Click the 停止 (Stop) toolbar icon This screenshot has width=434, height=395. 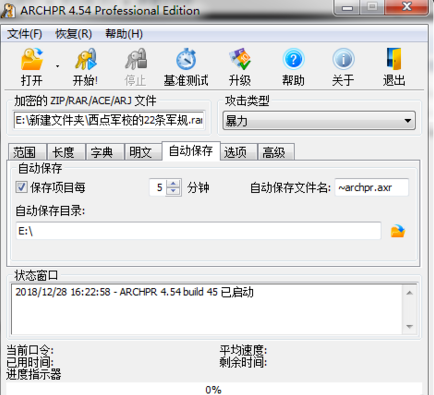point(136,59)
